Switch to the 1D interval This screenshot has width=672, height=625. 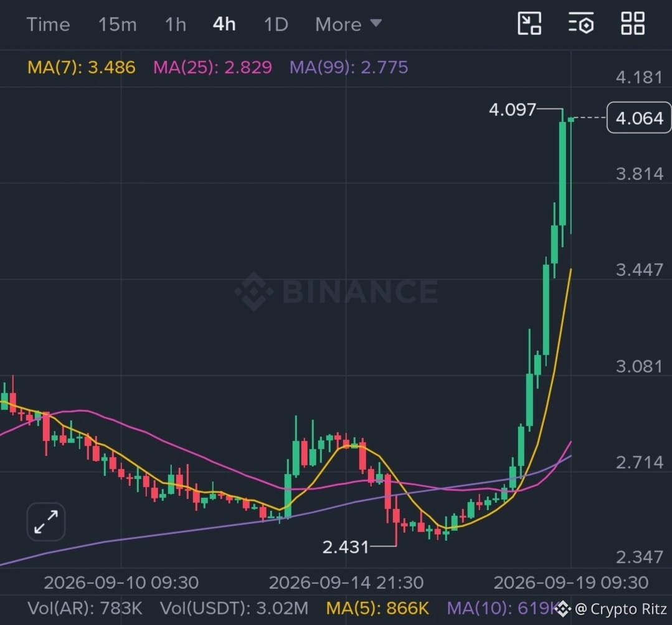276,24
